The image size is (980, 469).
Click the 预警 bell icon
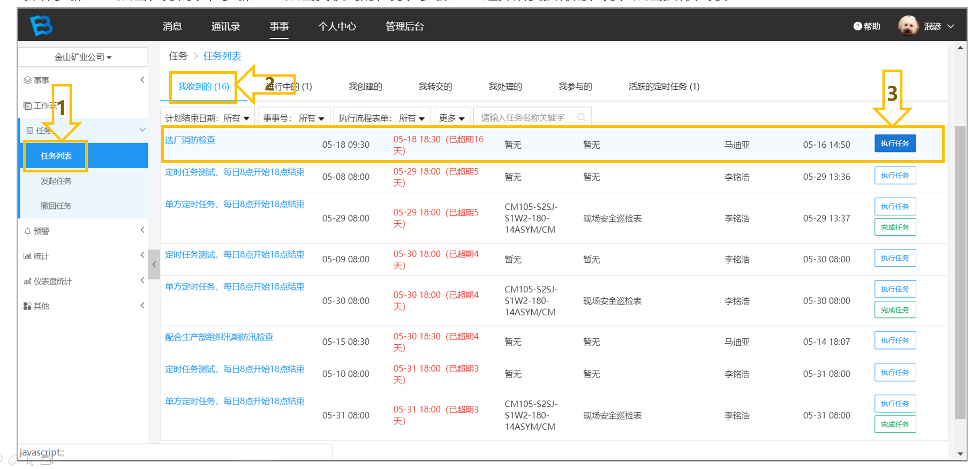(27, 231)
